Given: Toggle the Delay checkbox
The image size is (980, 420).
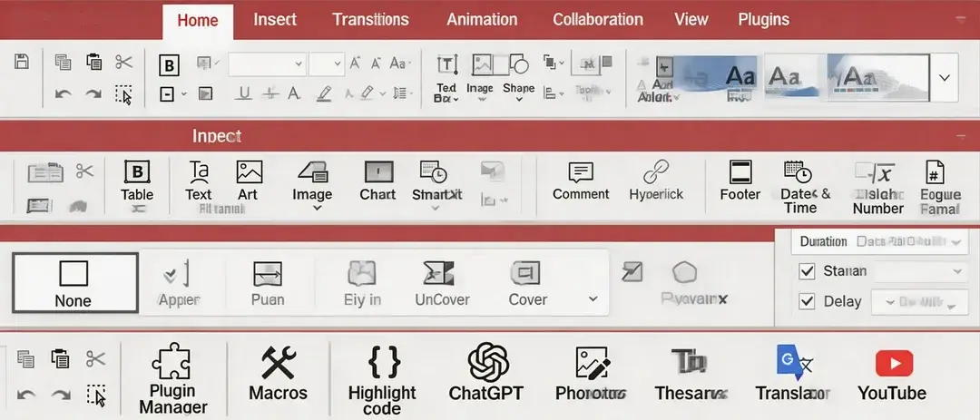Looking at the screenshot, I should [808, 301].
